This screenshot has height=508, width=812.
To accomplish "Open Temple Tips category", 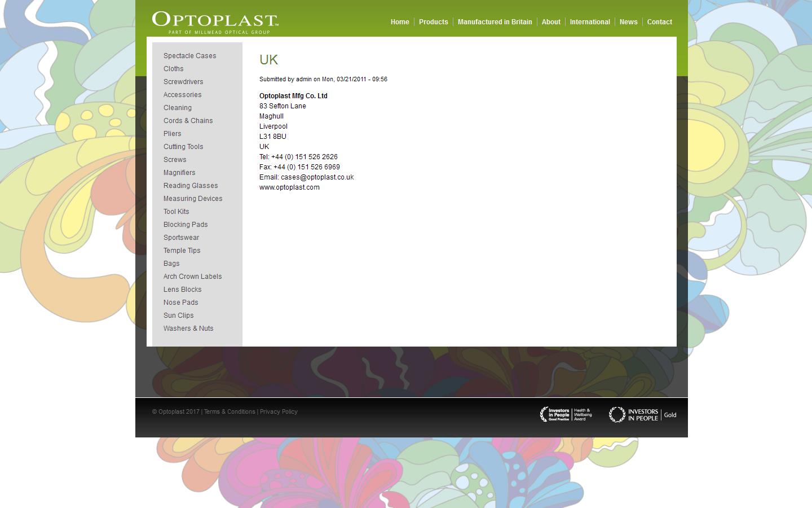I will tap(182, 251).
